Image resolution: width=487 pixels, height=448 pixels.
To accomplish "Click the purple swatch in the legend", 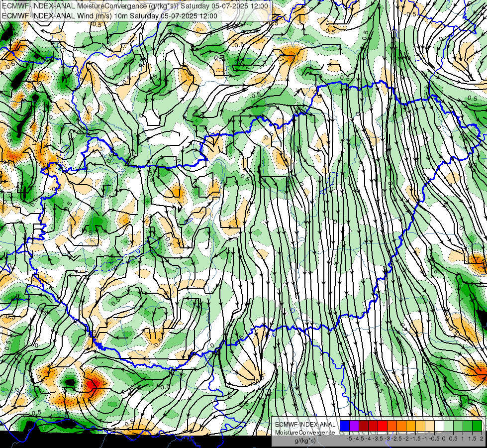I will point(354,426).
